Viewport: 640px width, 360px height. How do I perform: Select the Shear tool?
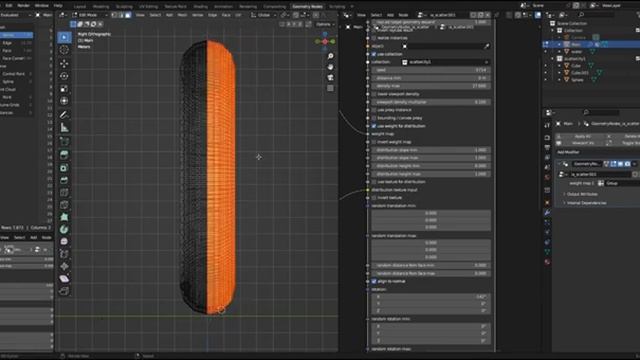[x=64, y=278]
